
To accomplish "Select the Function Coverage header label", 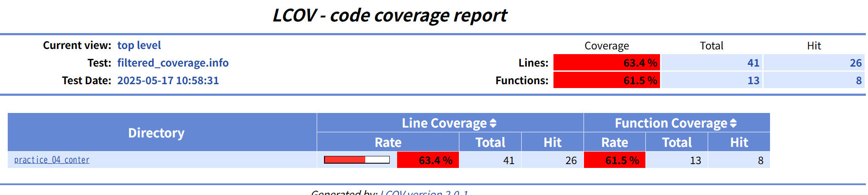I will [x=671, y=123].
